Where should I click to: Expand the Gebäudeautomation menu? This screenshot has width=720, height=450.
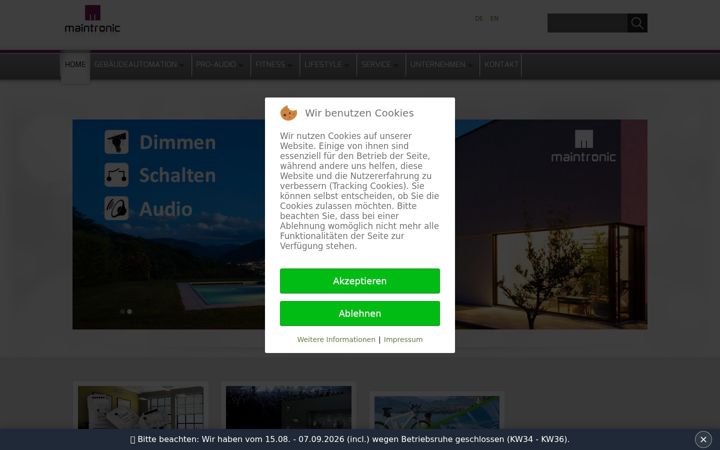pyautogui.click(x=139, y=65)
